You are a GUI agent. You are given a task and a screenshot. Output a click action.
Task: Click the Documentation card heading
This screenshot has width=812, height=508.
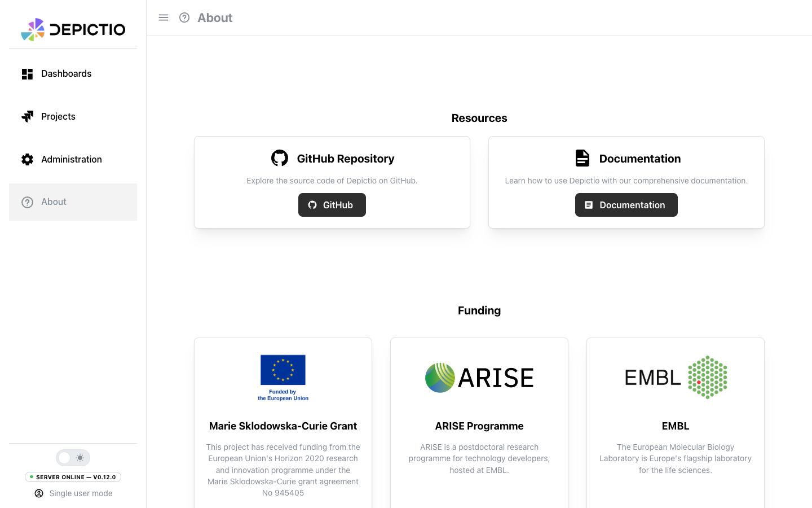640,159
